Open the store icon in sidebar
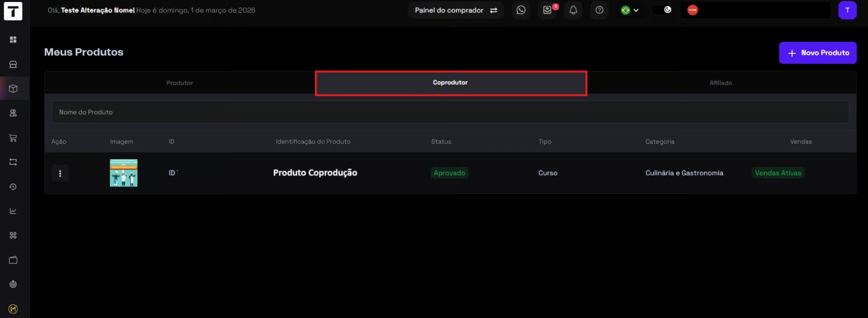Screen dimensions: 868x318 [13, 64]
